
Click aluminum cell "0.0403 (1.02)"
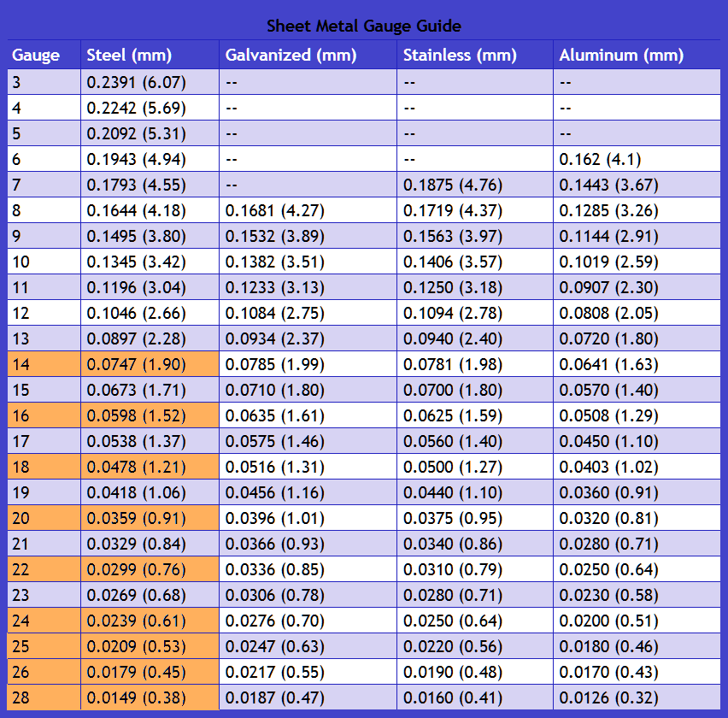[637, 467]
